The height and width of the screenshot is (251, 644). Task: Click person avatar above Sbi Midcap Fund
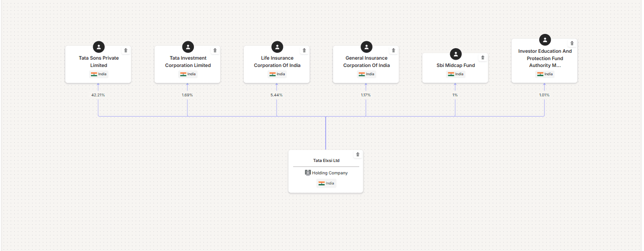[x=455, y=54]
